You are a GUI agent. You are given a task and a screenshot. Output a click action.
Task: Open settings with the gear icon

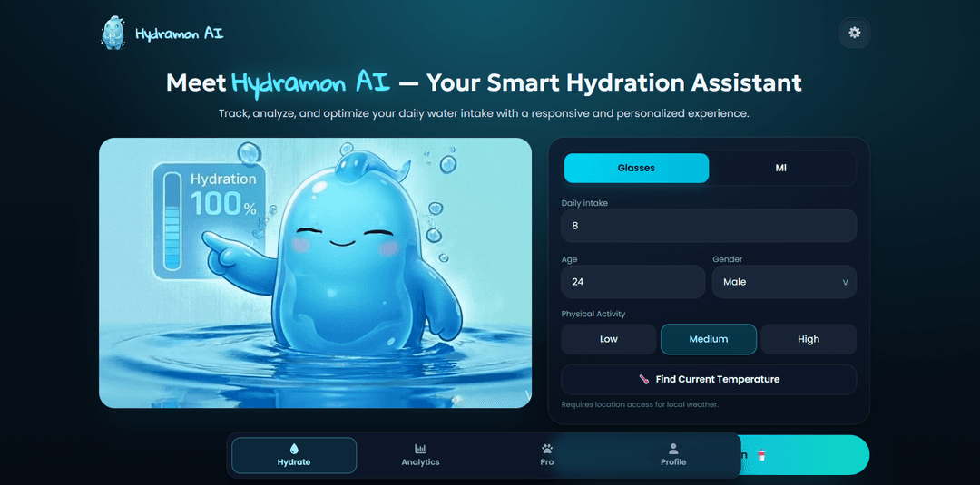(855, 33)
